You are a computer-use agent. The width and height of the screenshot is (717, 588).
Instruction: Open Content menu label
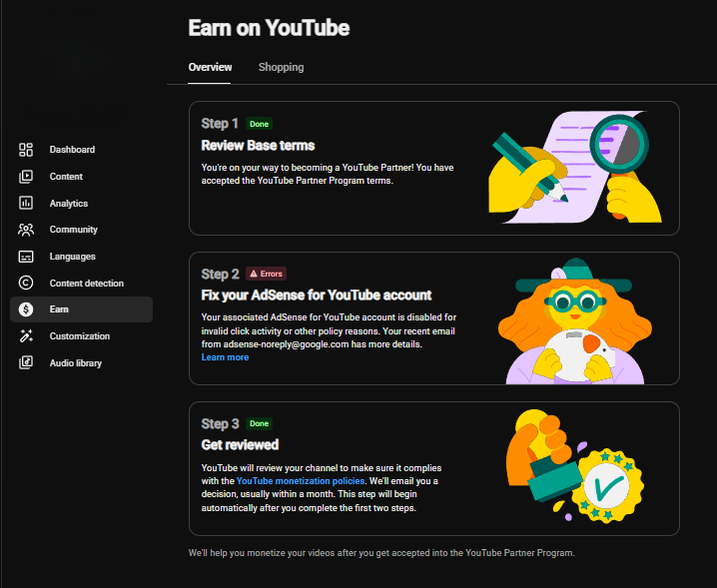[x=66, y=177]
